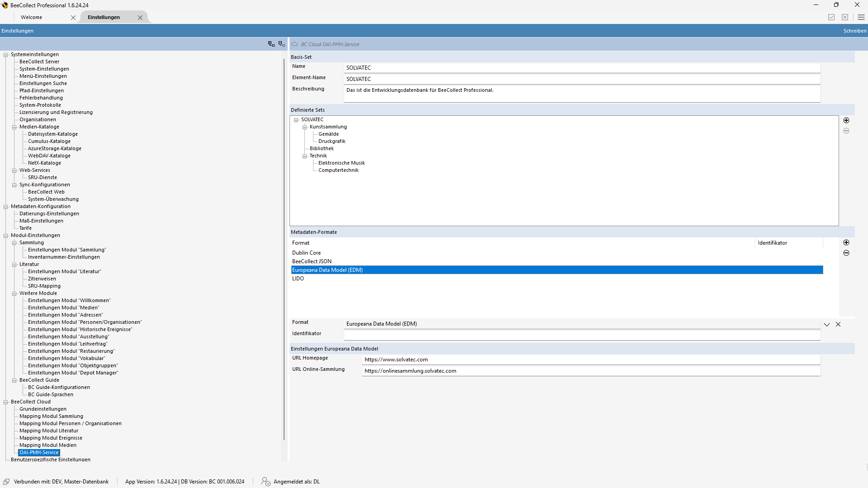
Task: Close the Einstellungen tab
Action: tap(140, 18)
